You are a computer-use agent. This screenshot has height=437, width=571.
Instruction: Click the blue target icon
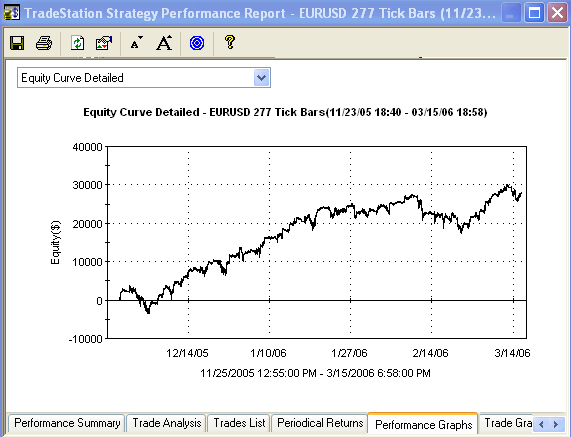coord(197,43)
